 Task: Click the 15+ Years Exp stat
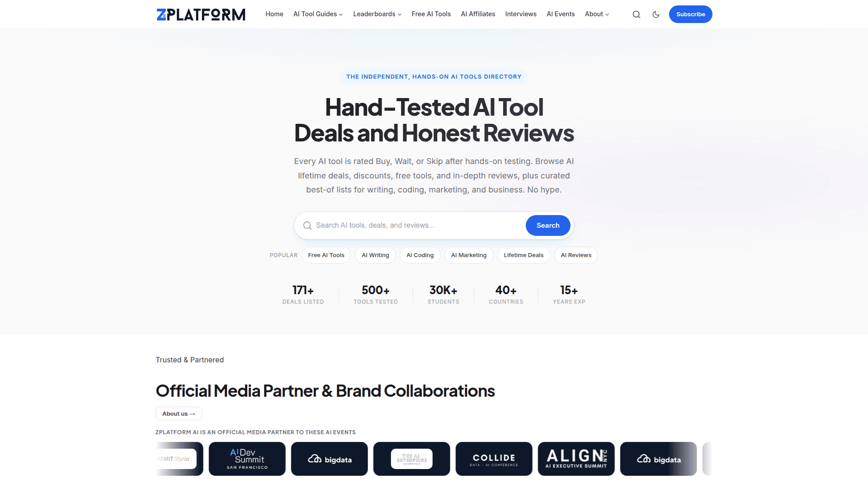(569, 295)
